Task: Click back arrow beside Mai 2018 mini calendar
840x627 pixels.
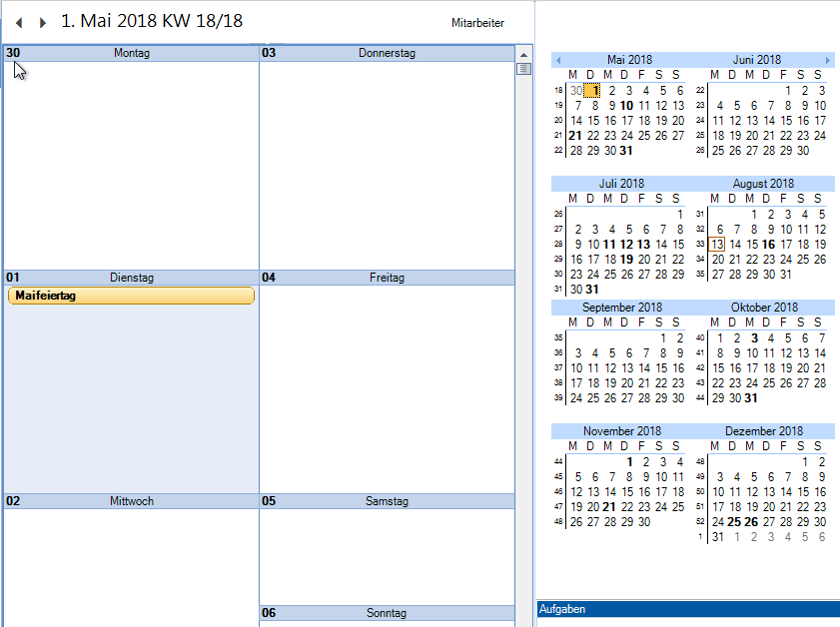Action: 558,61
